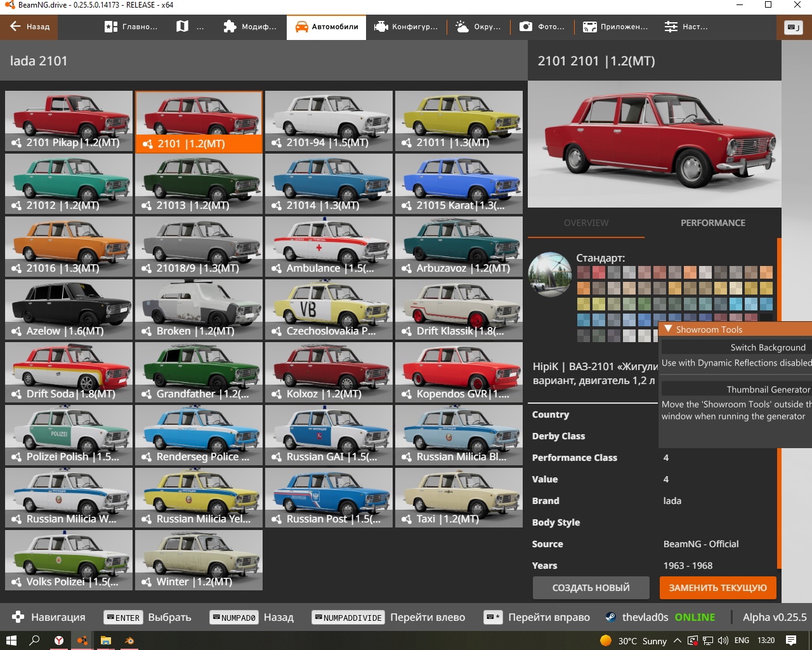Pick a red swatch from Стандарт palette
Screen dimensions: 812x650
point(599,272)
